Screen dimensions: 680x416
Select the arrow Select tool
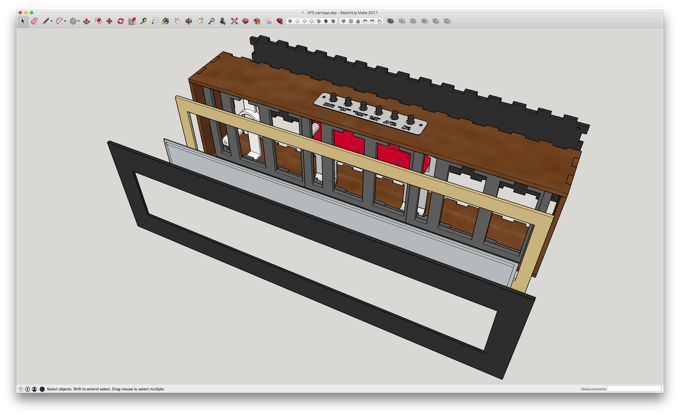(x=23, y=21)
